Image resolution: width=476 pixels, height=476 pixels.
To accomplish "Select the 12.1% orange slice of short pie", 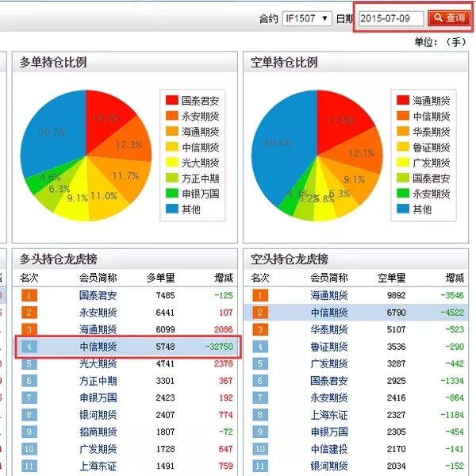I will [x=359, y=152].
